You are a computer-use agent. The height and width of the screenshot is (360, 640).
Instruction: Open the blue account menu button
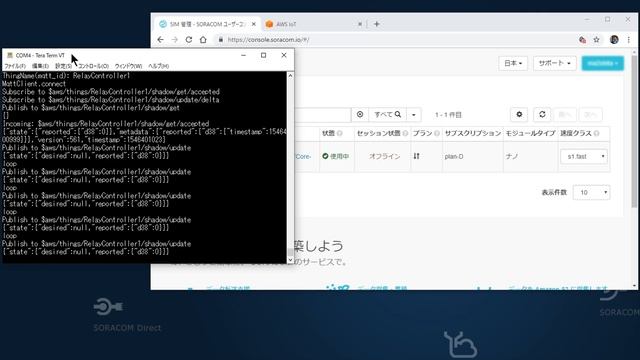(x=602, y=63)
